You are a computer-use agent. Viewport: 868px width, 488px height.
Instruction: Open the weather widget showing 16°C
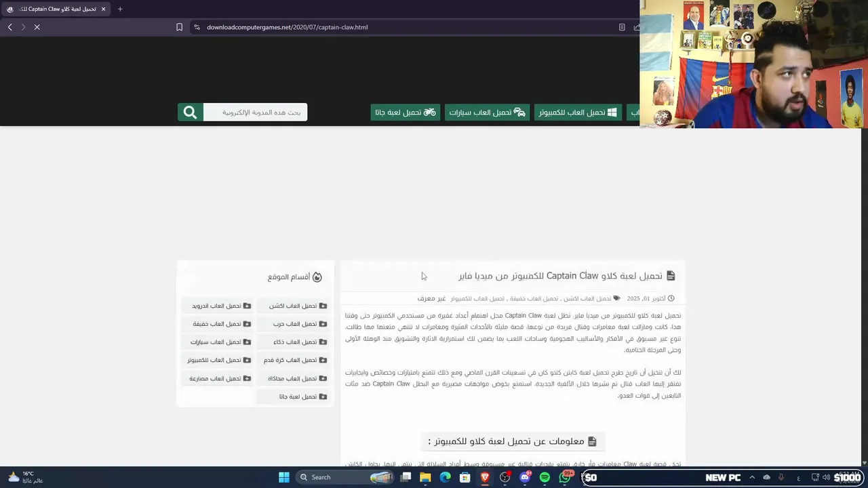[25, 477]
